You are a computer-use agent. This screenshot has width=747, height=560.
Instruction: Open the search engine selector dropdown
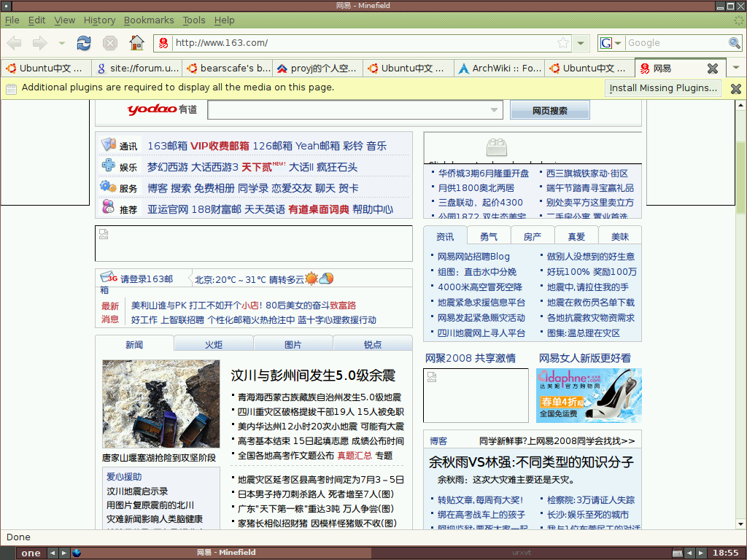click(x=618, y=43)
